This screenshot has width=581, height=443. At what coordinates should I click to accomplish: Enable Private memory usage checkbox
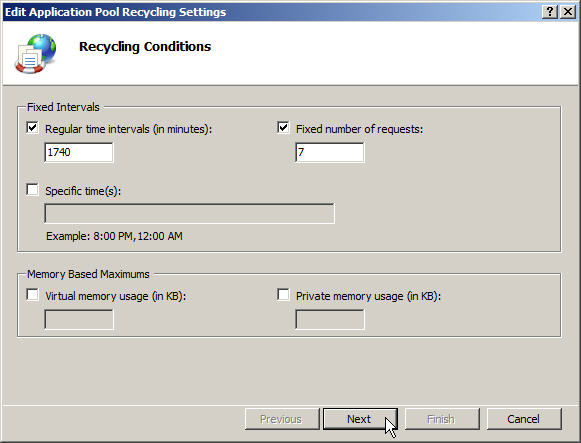[x=283, y=295]
